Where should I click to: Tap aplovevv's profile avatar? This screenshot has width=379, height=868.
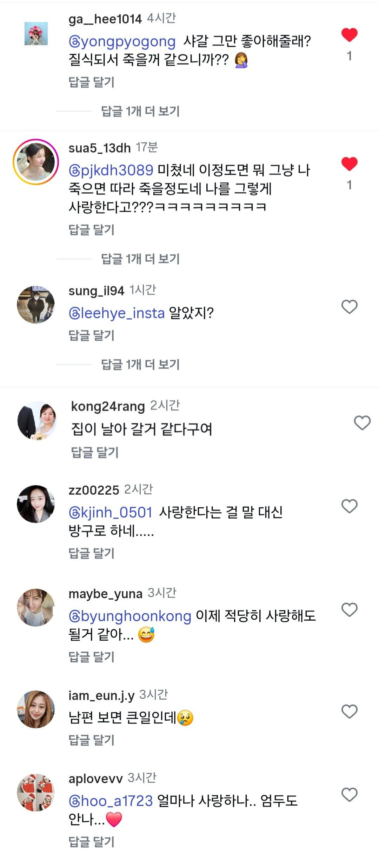point(36,793)
